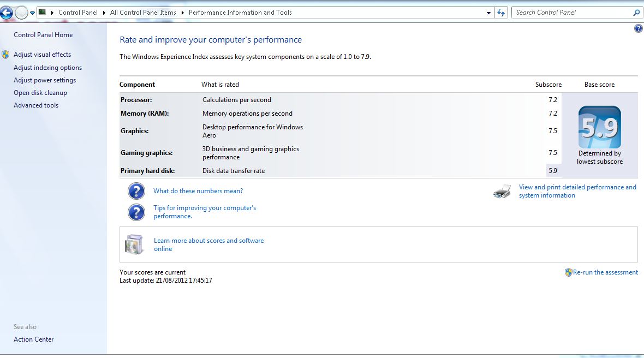The height and width of the screenshot is (358, 644).
Task: Go to 'Control Panel' breadcrumb in address bar
Action: pos(78,13)
